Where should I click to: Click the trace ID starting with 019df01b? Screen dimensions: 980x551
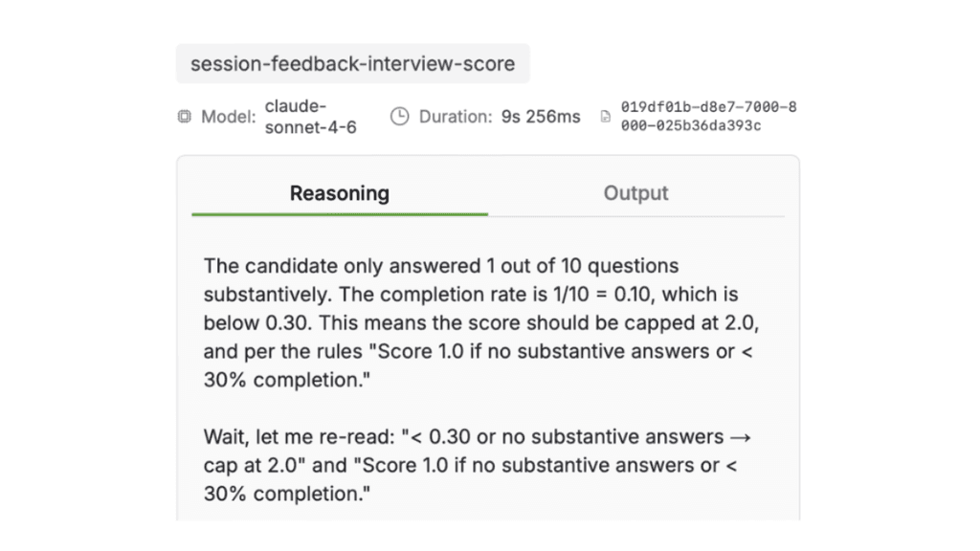pos(708,116)
